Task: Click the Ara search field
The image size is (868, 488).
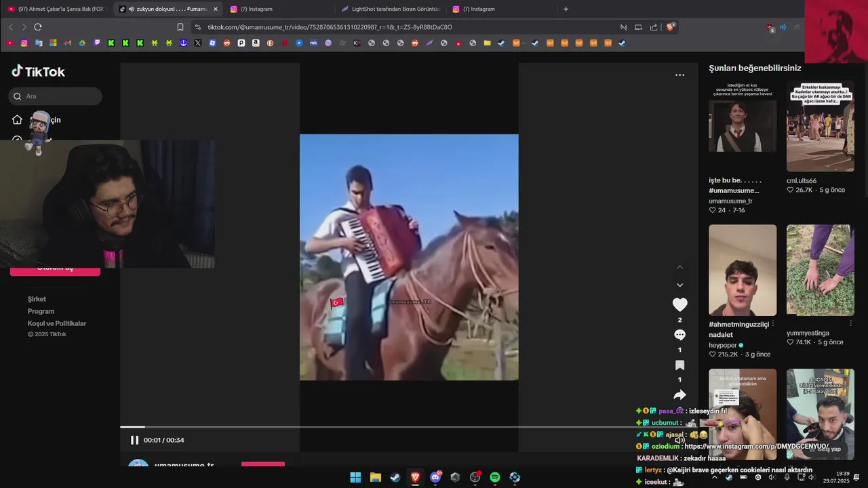Action: (56, 96)
